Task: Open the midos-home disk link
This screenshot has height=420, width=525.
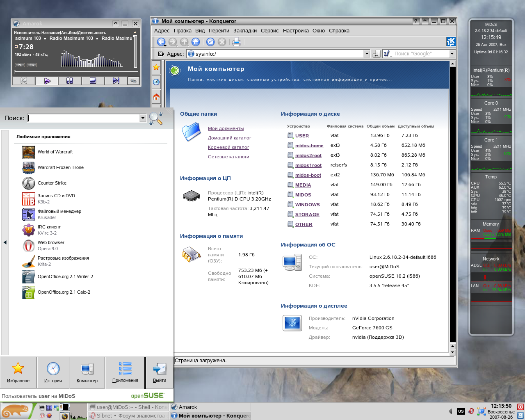Action: pyautogui.click(x=309, y=146)
